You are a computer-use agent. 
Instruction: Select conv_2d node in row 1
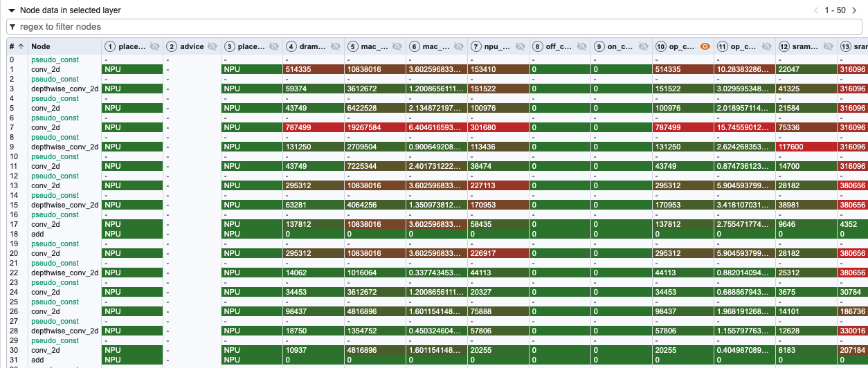[46, 69]
